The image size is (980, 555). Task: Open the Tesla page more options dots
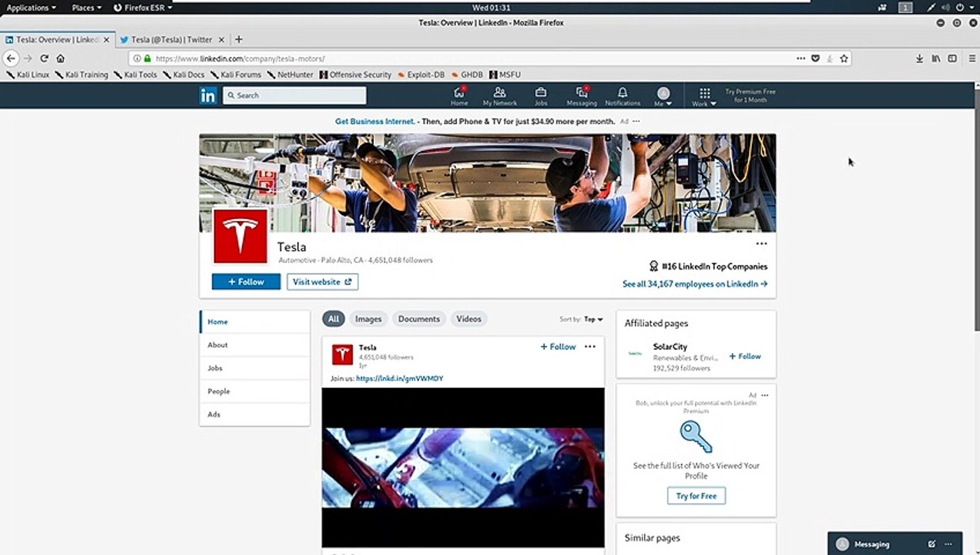click(x=761, y=244)
